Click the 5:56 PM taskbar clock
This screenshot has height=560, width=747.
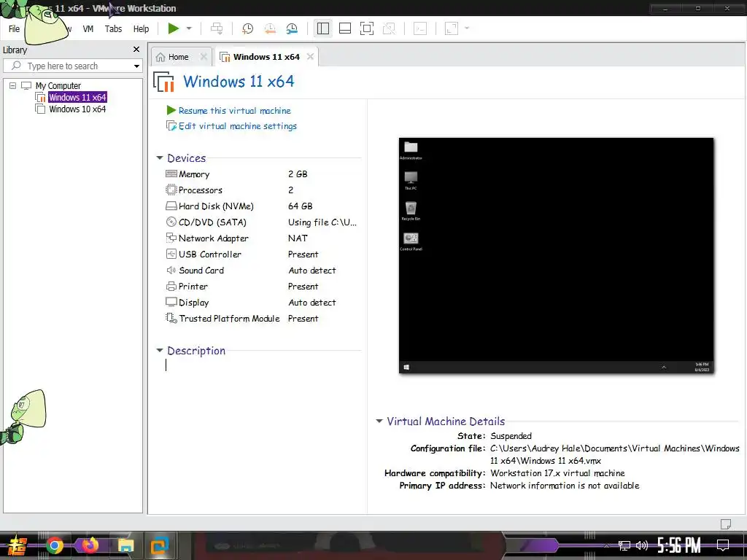pyautogui.click(x=679, y=545)
